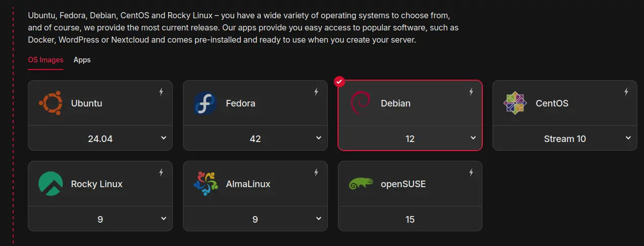Click the AlmaLinux logo icon
Image resolution: width=644 pixels, height=246 pixels.
pos(205,184)
